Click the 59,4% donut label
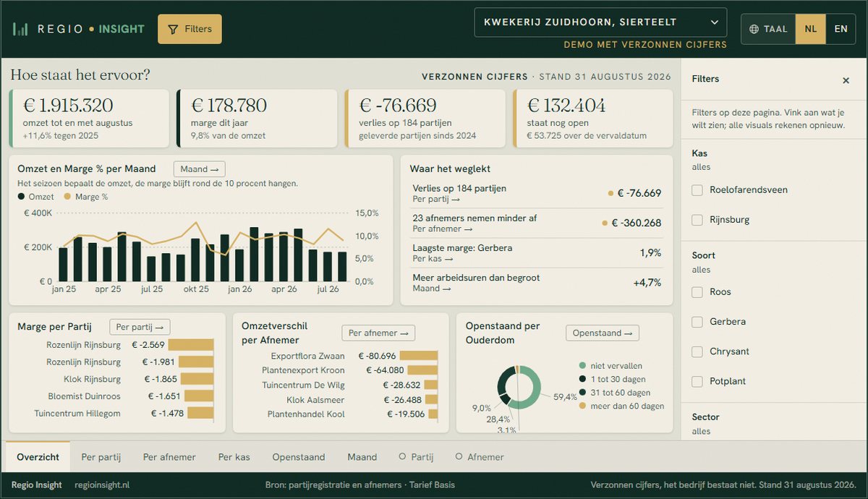This screenshot has width=868, height=499. (x=565, y=397)
